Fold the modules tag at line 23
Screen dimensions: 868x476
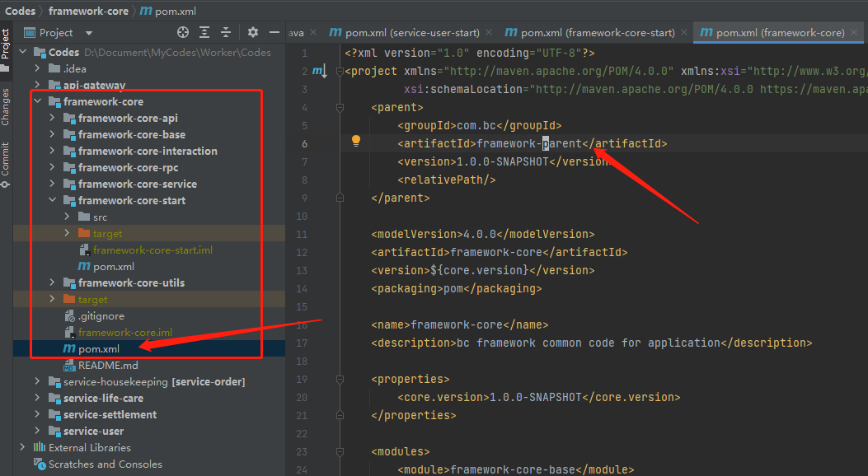(x=340, y=451)
